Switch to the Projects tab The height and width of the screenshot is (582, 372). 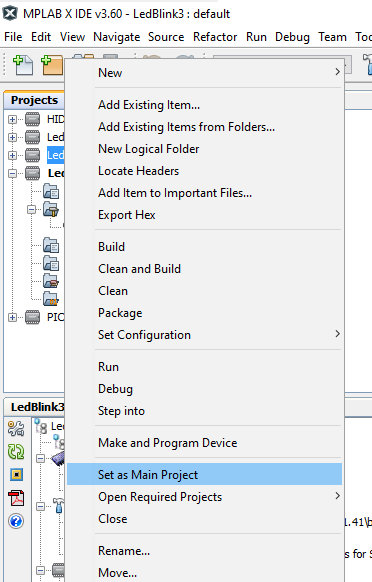pos(34,100)
